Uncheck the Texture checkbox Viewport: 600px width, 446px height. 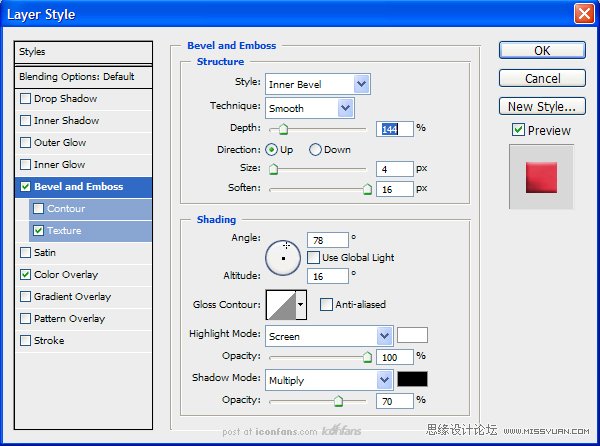click(38, 231)
